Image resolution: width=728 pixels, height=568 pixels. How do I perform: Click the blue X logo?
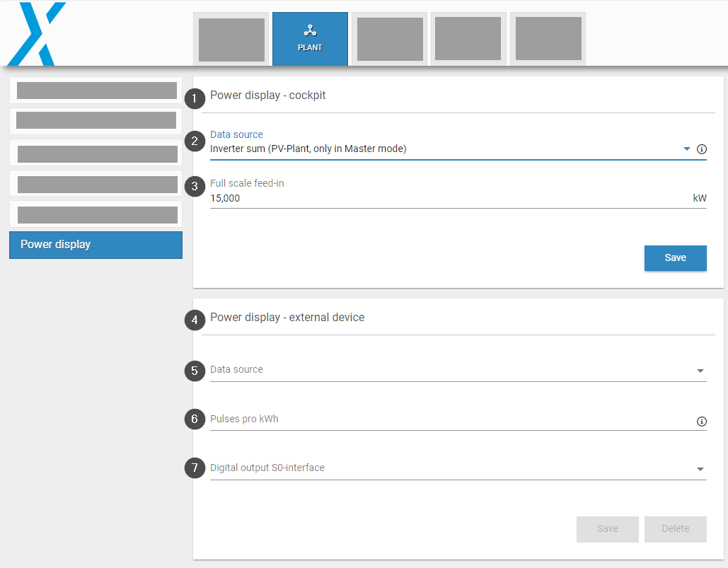[37, 33]
